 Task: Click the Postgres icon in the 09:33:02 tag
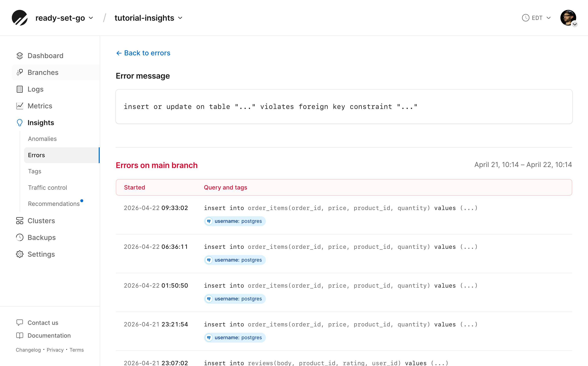point(209,221)
